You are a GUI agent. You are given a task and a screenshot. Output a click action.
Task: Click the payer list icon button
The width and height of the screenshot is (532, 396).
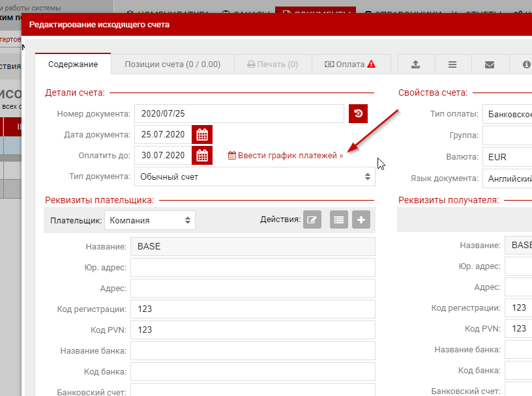[338, 220]
